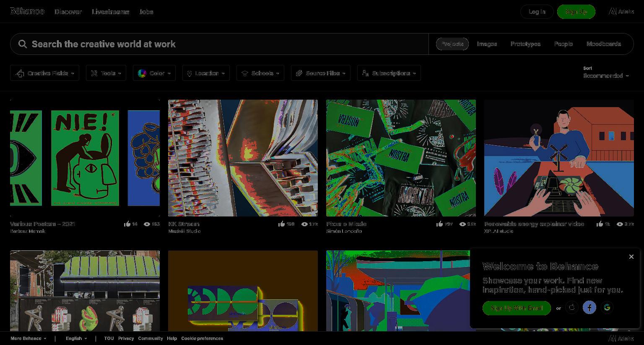Screen dimensions: 644x345
Task: Click the Tools crossed-tools icon
Action: [94, 73]
